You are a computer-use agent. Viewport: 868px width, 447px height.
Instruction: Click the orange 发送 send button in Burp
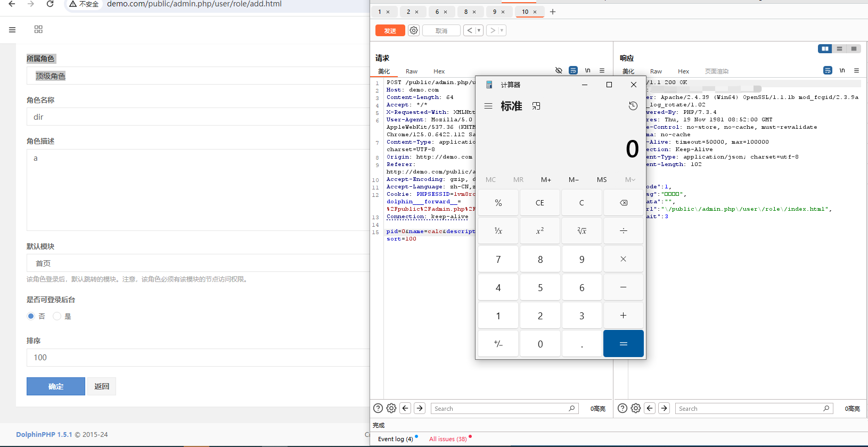[x=390, y=31]
